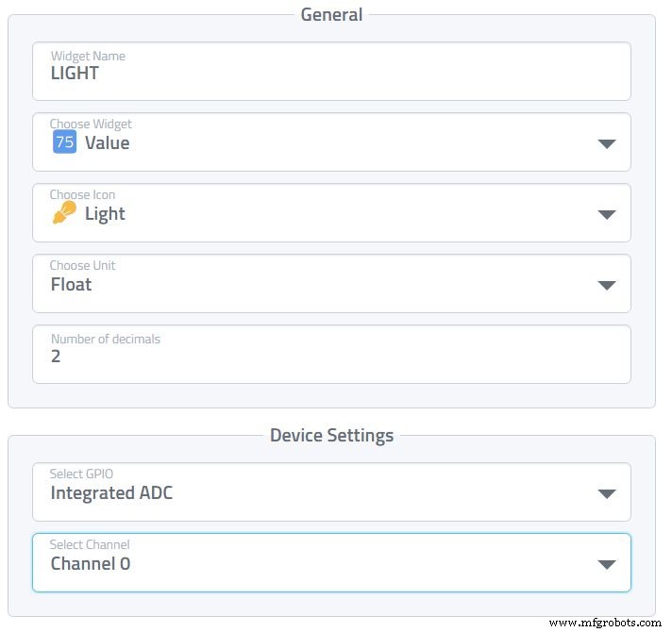Focus the Number of decimals field
The image size is (672, 632).
click(x=331, y=357)
